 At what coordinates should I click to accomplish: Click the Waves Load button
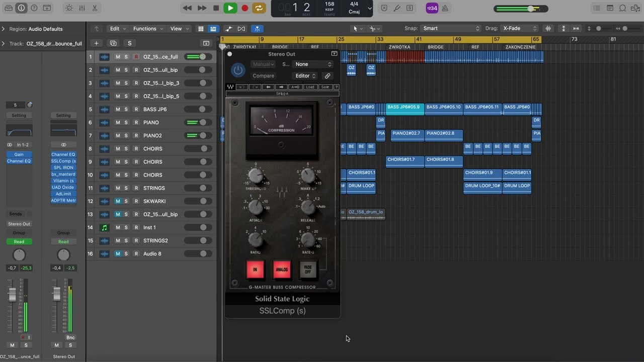310,87
